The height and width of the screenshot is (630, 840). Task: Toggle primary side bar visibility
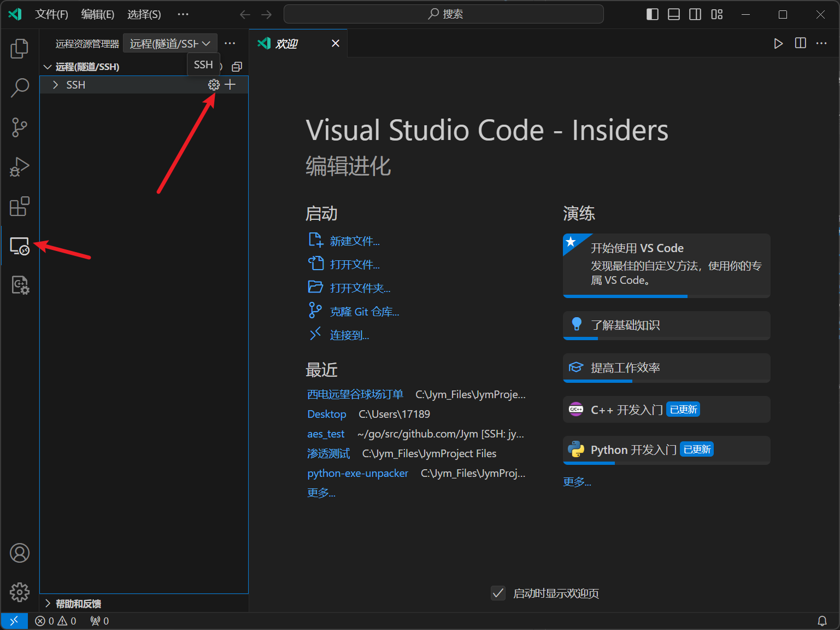tap(653, 14)
